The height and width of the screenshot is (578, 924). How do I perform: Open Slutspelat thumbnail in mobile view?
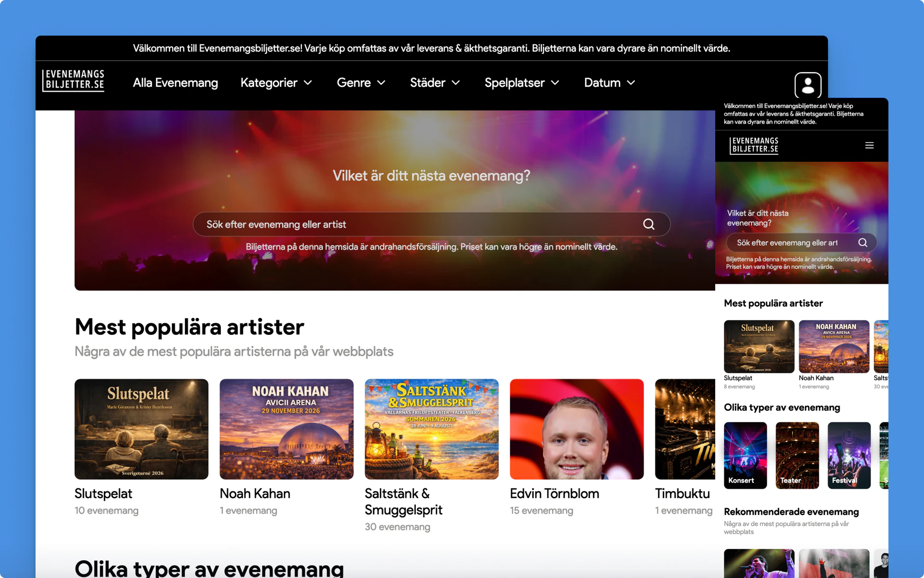pyautogui.click(x=759, y=346)
